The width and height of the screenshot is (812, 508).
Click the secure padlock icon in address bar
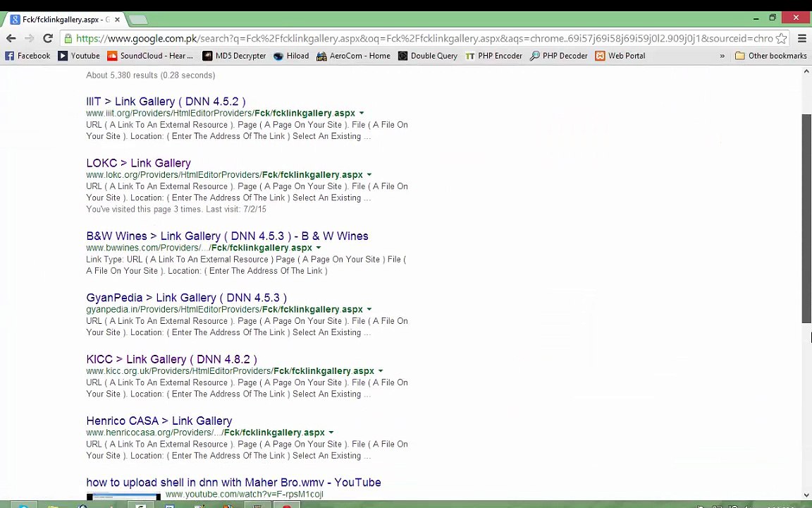click(x=68, y=38)
